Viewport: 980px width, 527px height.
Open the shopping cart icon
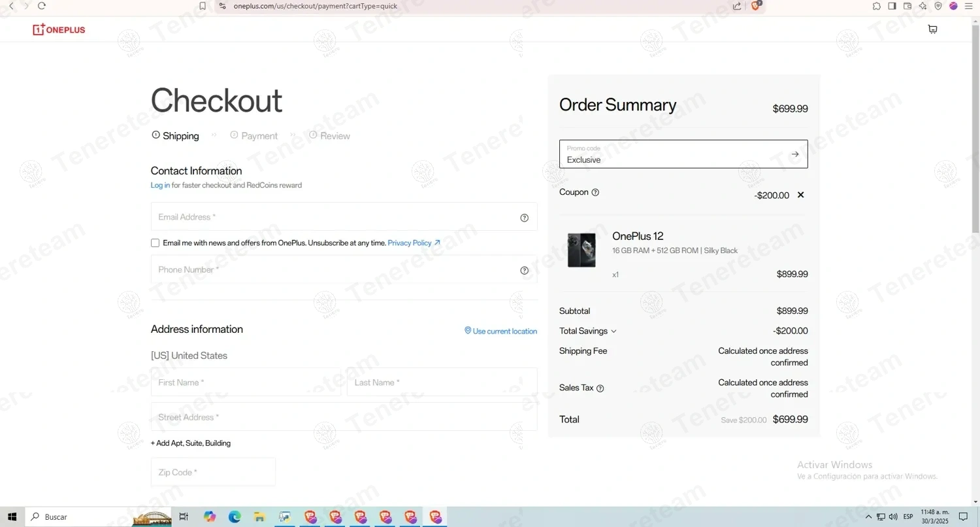pyautogui.click(x=932, y=29)
